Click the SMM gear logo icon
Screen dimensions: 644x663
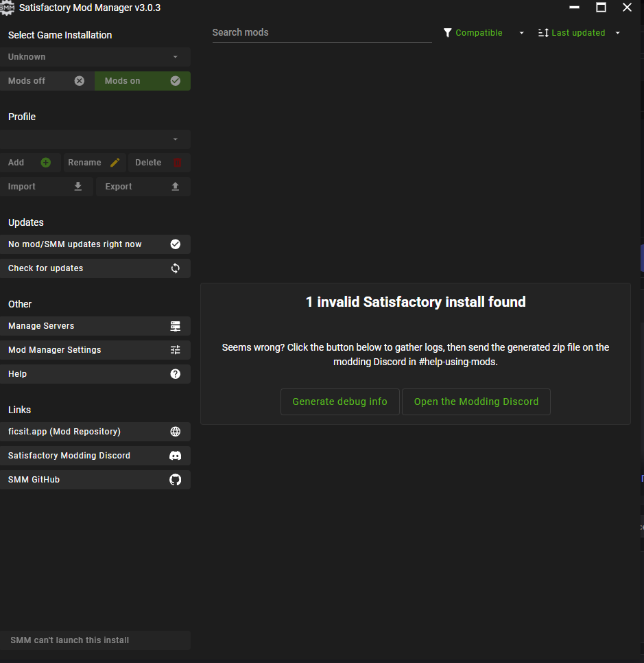7,8
